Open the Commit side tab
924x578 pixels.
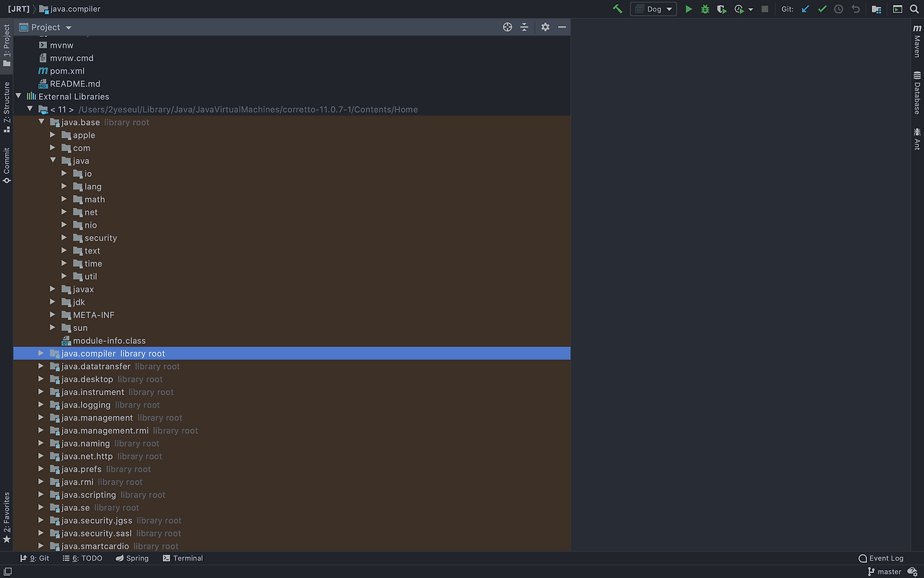click(x=6, y=165)
